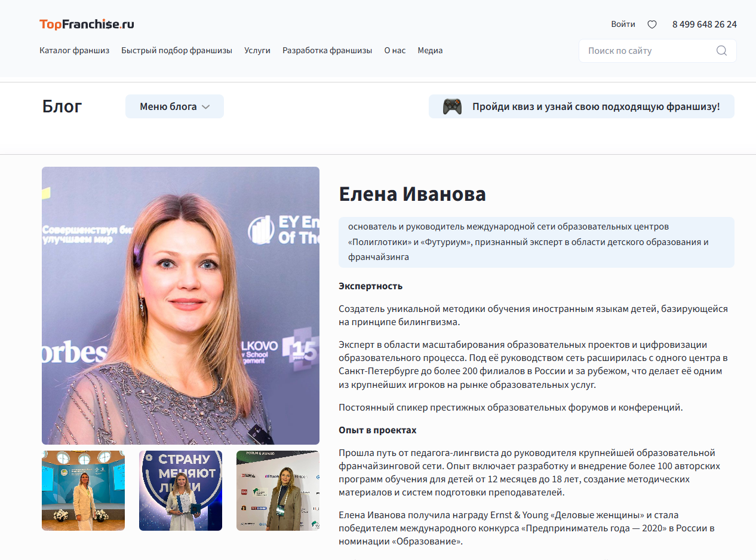Click the gamepad quiz icon
This screenshot has width=756, height=560.
pos(452,106)
